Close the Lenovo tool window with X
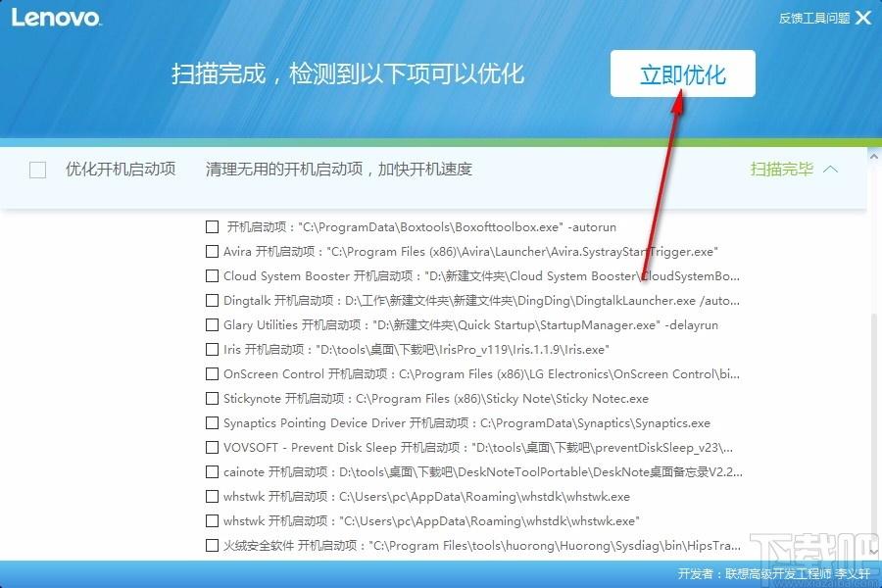Image resolution: width=882 pixels, height=588 pixels. 863,18
